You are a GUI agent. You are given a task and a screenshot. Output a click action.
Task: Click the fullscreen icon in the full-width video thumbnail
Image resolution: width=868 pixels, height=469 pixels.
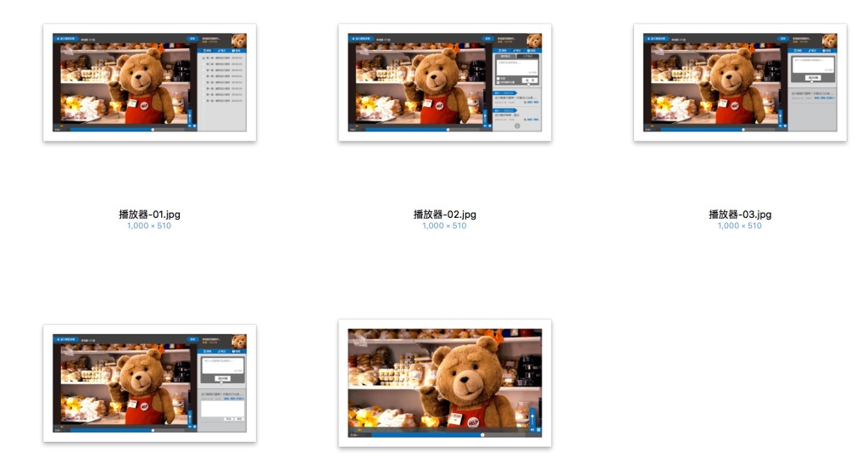pyautogui.click(x=538, y=430)
